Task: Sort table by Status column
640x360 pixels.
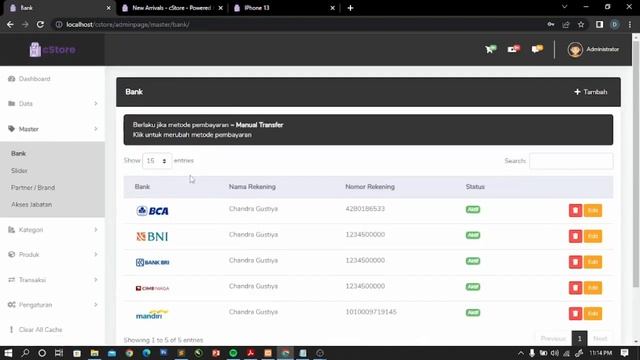Action: point(475,187)
